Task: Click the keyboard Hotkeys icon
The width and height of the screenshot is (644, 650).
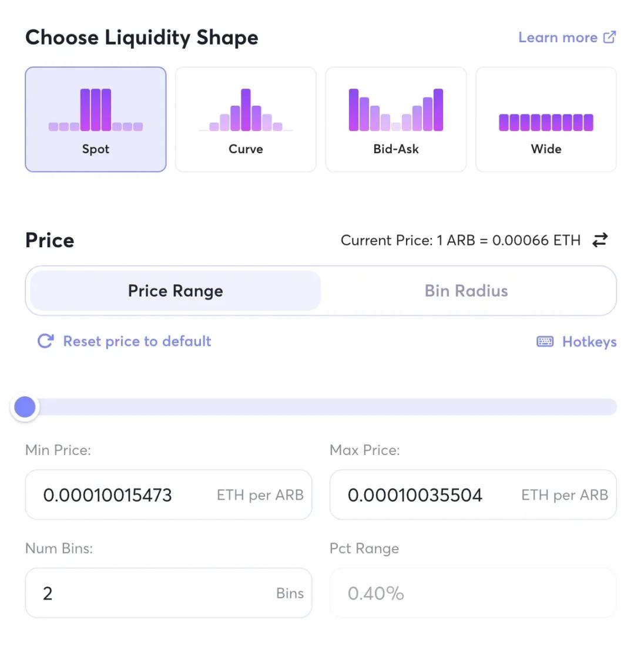Action: [545, 342]
